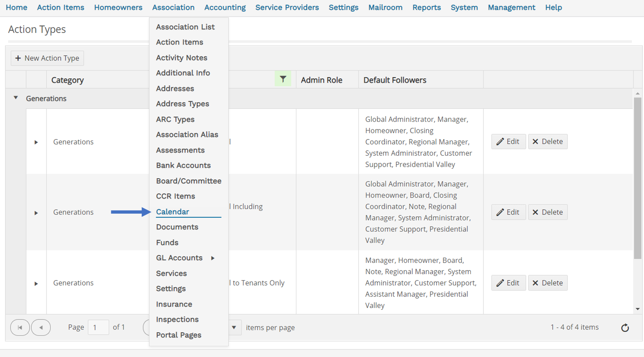Click the green filter funnel icon
Image resolution: width=644 pixels, height=357 pixels.
click(283, 79)
